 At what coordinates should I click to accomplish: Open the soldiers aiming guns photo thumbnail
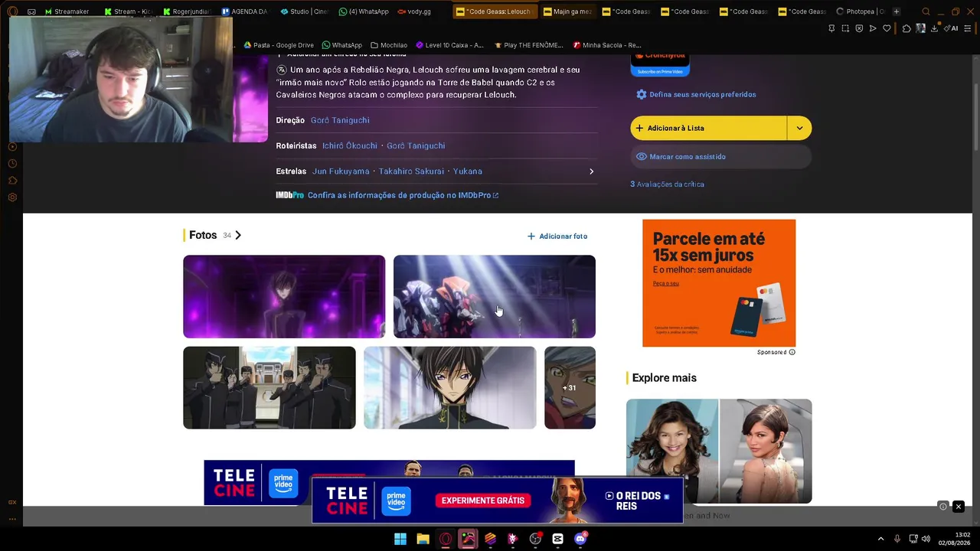point(269,388)
